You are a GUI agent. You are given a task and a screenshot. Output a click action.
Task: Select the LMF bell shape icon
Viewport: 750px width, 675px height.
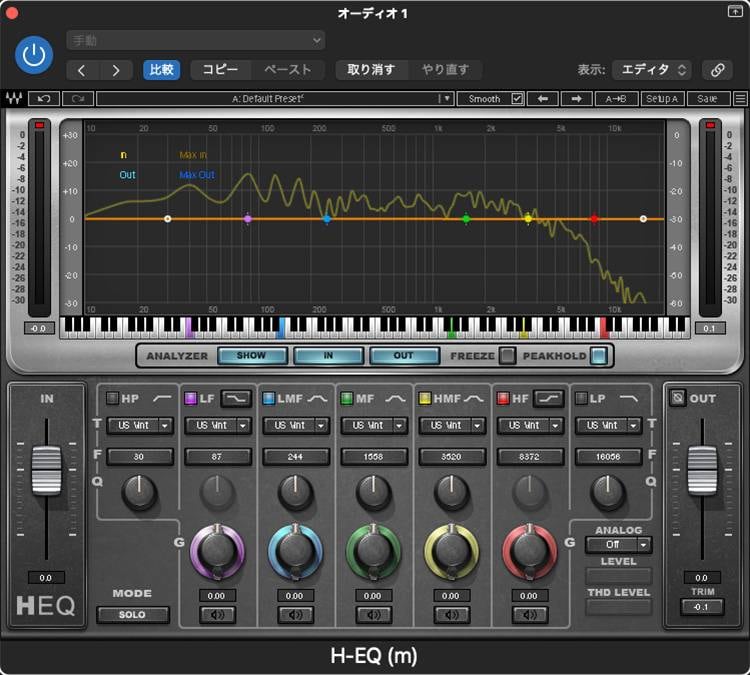pyautogui.click(x=317, y=398)
